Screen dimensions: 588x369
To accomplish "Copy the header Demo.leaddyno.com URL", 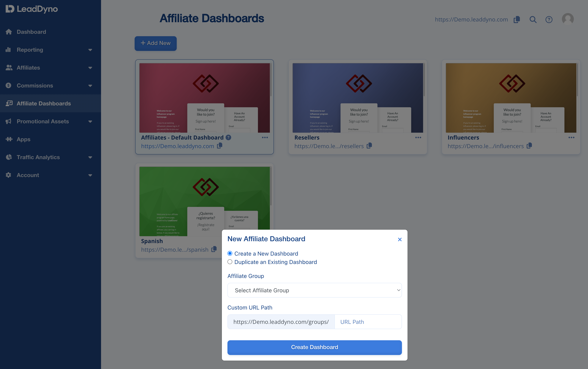I will pos(517,20).
